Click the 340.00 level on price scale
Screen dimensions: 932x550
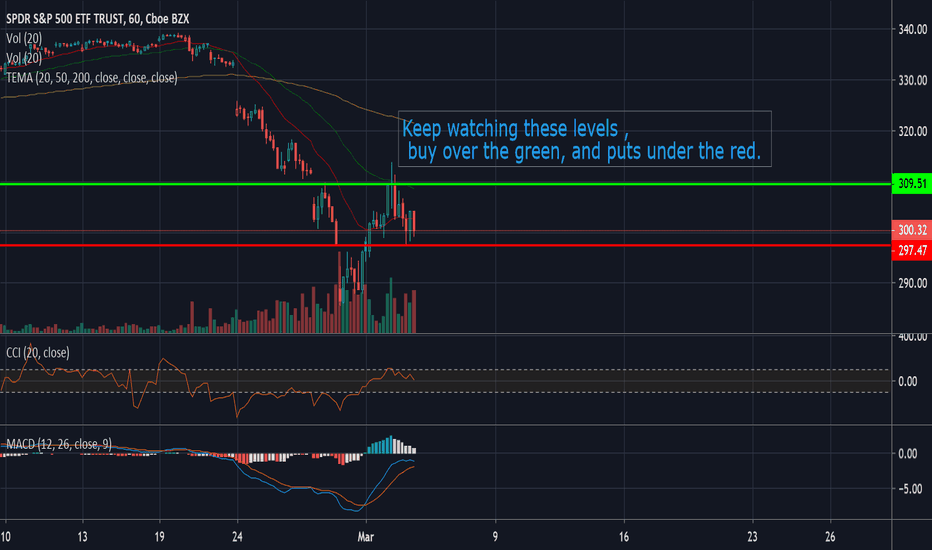[913, 29]
